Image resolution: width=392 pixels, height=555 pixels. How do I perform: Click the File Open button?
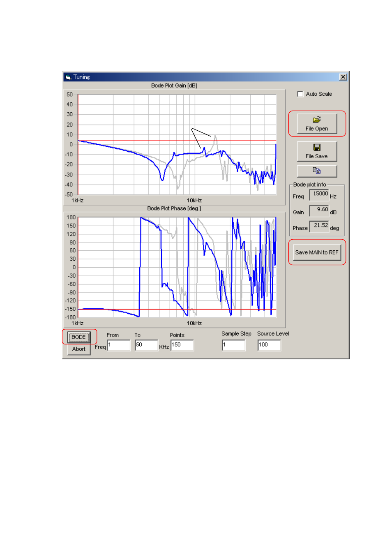point(317,124)
